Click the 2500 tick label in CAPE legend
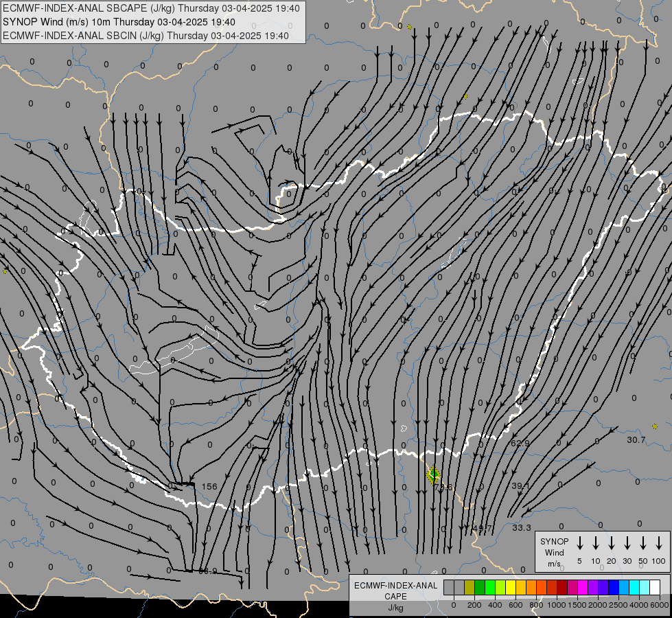The image size is (672, 618). [x=618, y=605]
